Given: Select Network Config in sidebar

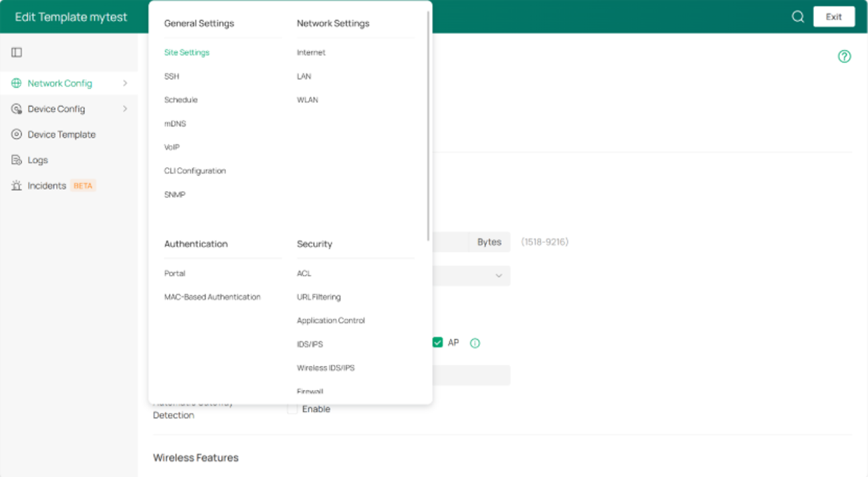Looking at the screenshot, I should 69,83.
